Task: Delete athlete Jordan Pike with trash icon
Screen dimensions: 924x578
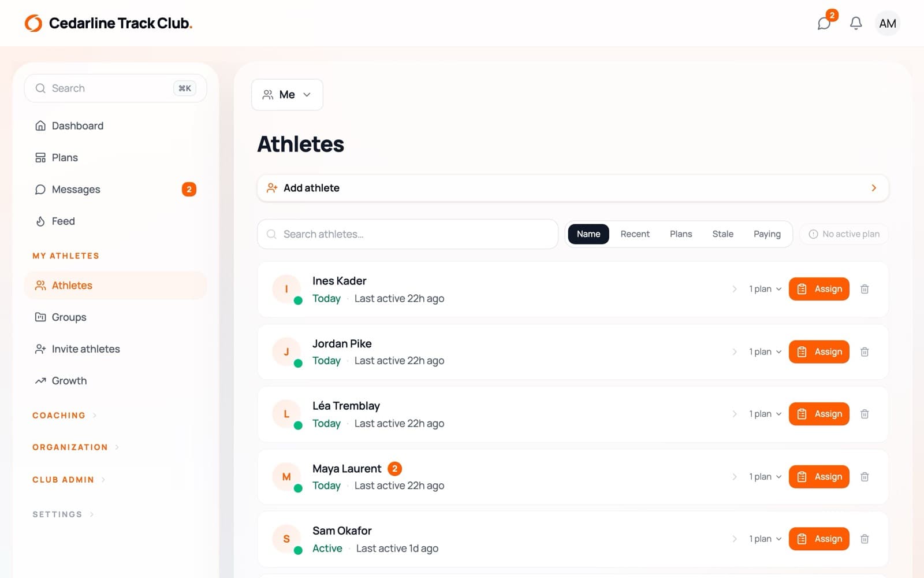Action: (865, 351)
